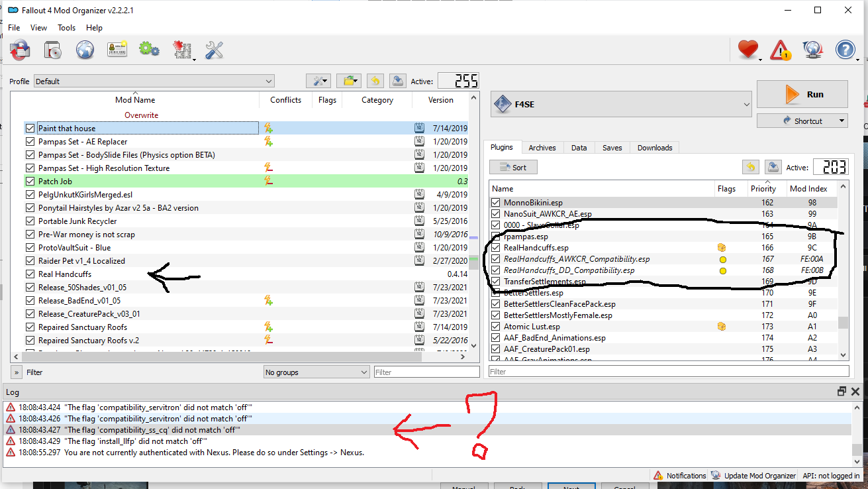The width and height of the screenshot is (868, 489).
Task: Open the Executables gears icon
Action: click(149, 50)
